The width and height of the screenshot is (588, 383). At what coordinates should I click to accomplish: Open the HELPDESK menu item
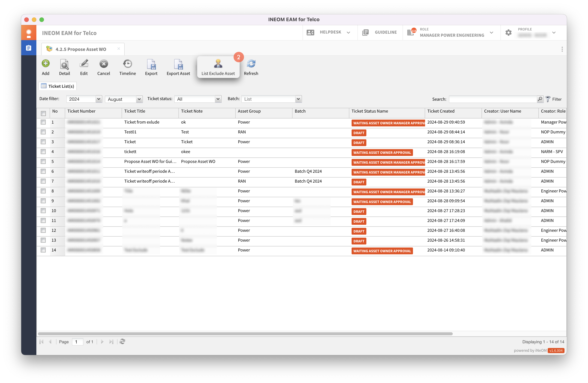tap(330, 32)
